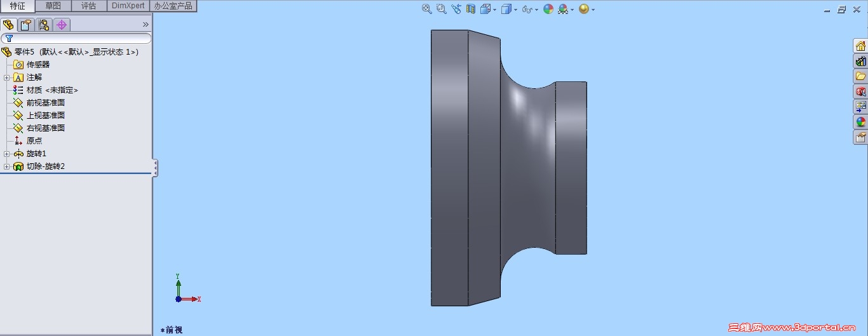Click the Zoom to Fit icon
Screen dimensions: 868x336
click(x=427, y=9)
